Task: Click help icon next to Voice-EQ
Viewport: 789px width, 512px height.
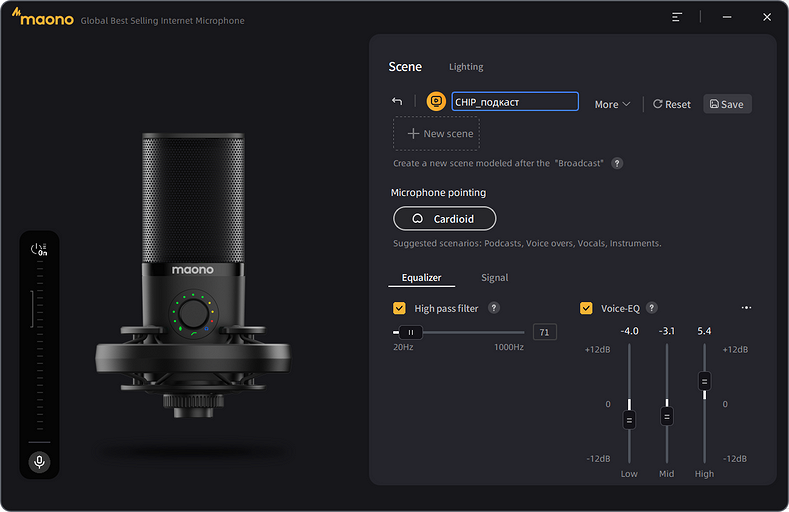Action: [652, 309]
